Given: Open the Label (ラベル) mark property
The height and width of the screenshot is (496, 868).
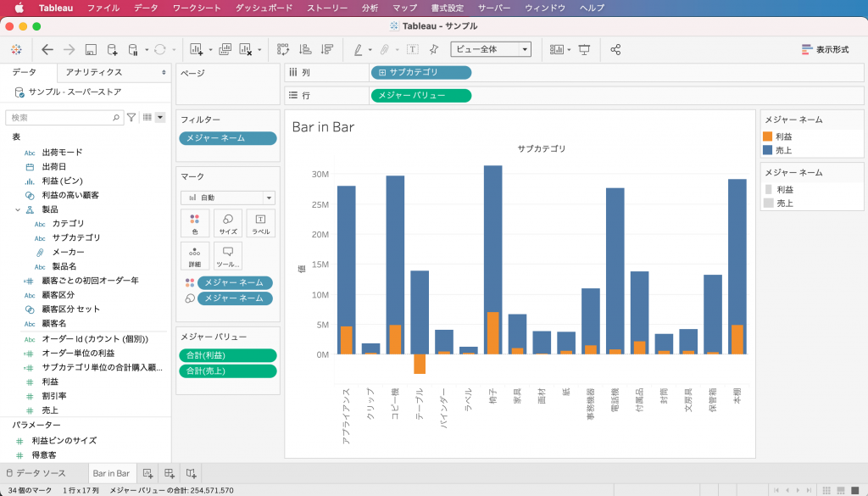Looking at the screenshot, I should tap(261, 224).
